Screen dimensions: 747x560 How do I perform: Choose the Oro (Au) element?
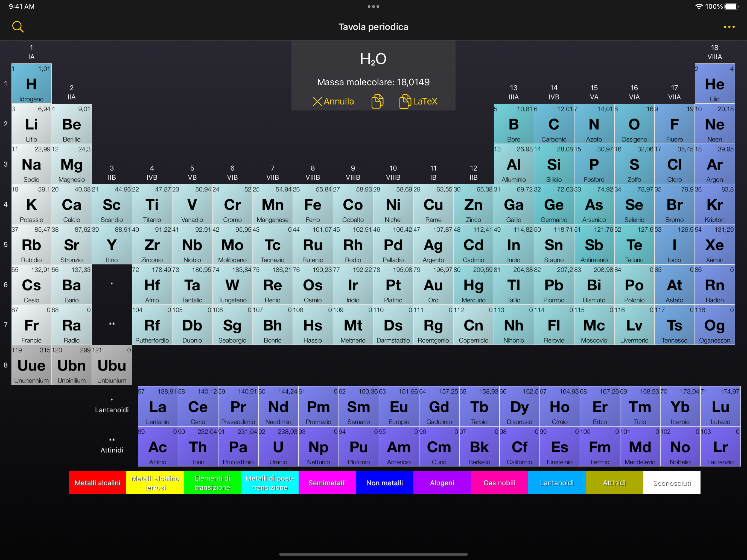point(433,284)
